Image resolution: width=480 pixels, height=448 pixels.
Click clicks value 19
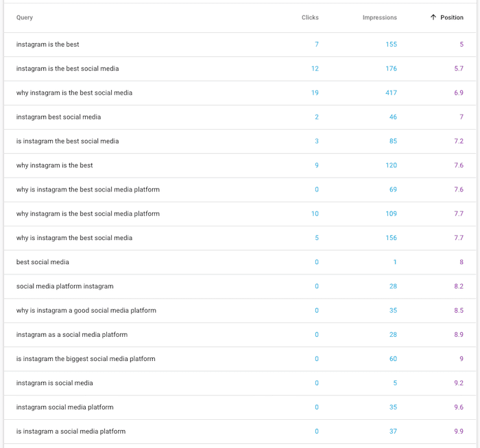point(315,93)
